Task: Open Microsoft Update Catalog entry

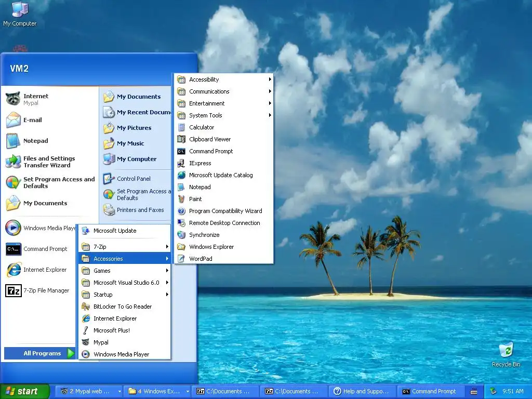Action: [223, 175]
